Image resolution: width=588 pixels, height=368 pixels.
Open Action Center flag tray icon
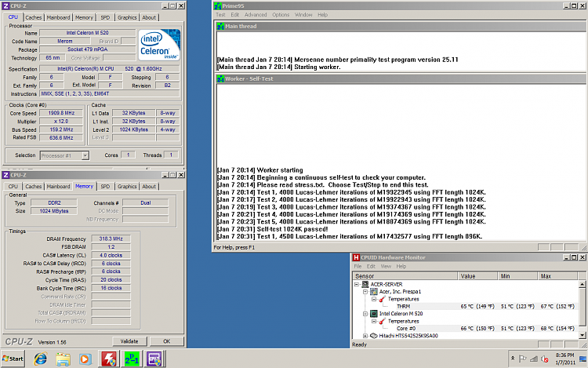tap(522, 359)
